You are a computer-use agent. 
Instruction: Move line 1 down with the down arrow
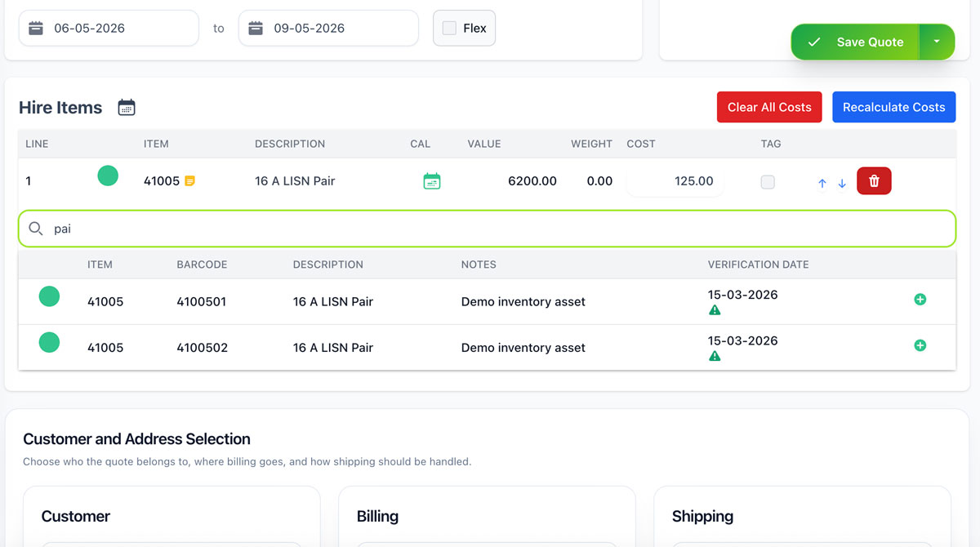(842, 184)
